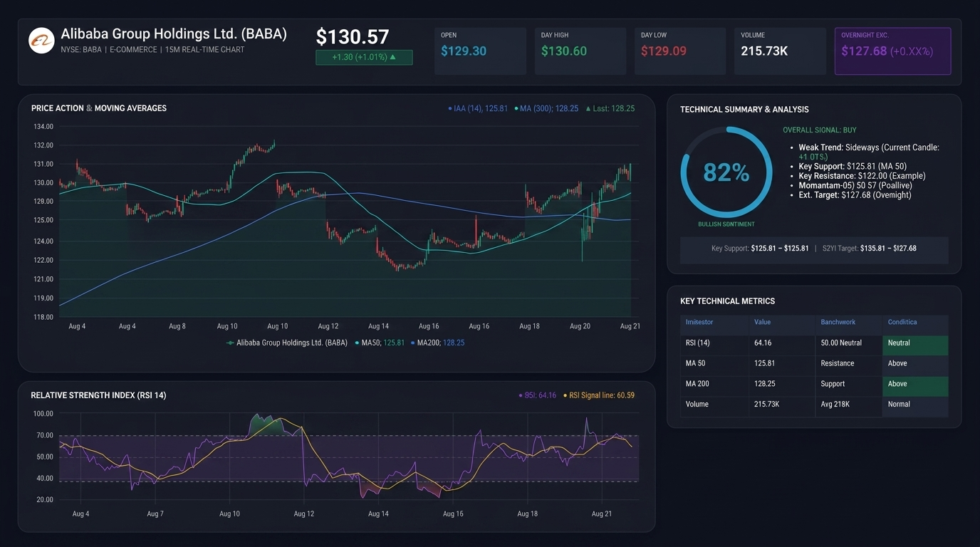980x547 pixels.
Task: Select the DAY LOW $129.09 card
Action: [x=680, y=51]
